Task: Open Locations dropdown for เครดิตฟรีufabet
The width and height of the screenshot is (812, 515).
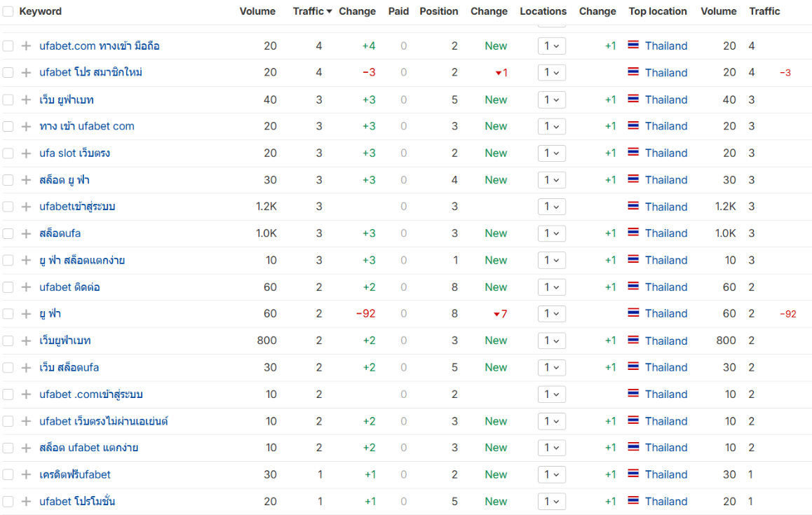Action: 552,474
